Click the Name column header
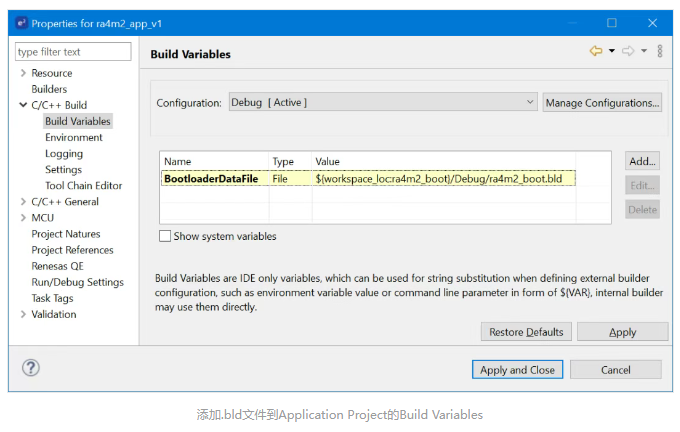 pos(214,161)
